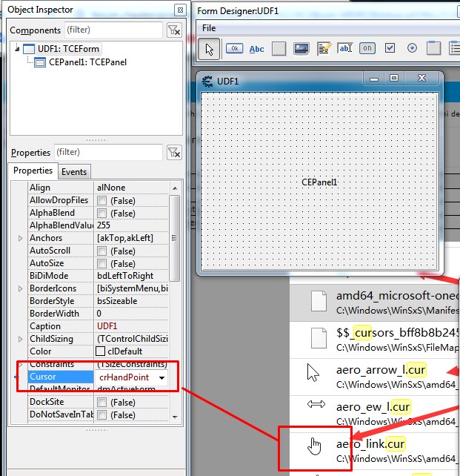The height and width of the screenshot is (476, 460).
Task: Click the Properties filter input field
Action: pyautogui.click(x=109, y=152)
